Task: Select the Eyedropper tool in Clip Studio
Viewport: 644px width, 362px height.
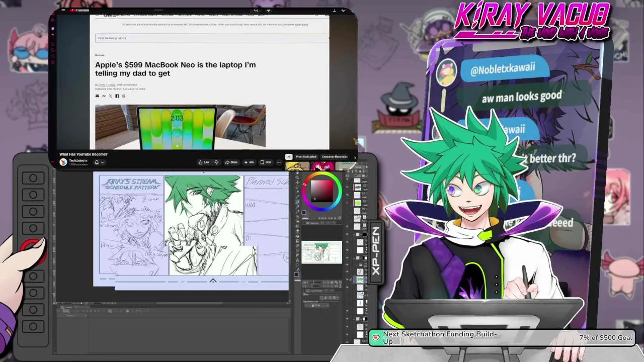Action: pyautogui.click(x=297, y=196)
